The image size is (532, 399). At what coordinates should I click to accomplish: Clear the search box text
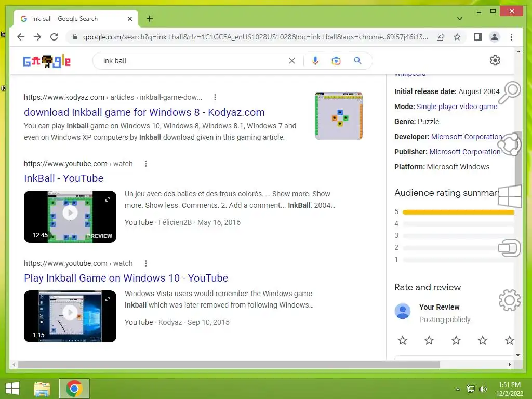pyautogui.click(x=292, y=61)
